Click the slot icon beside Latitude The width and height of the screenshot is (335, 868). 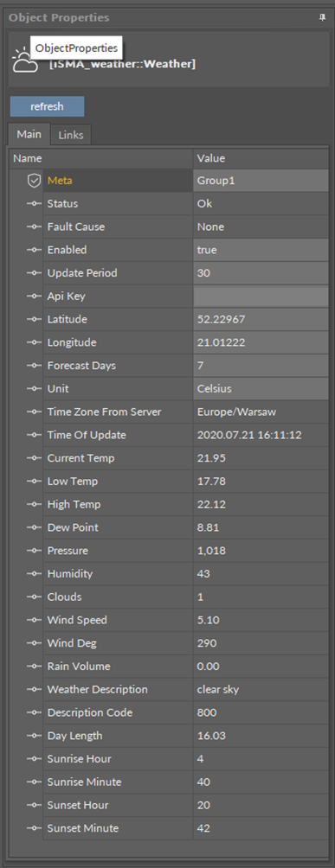35,319
